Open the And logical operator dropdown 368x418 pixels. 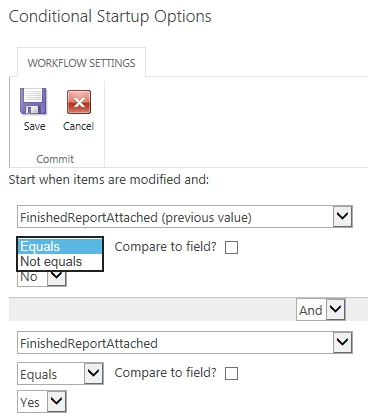[x=321, y=310]
